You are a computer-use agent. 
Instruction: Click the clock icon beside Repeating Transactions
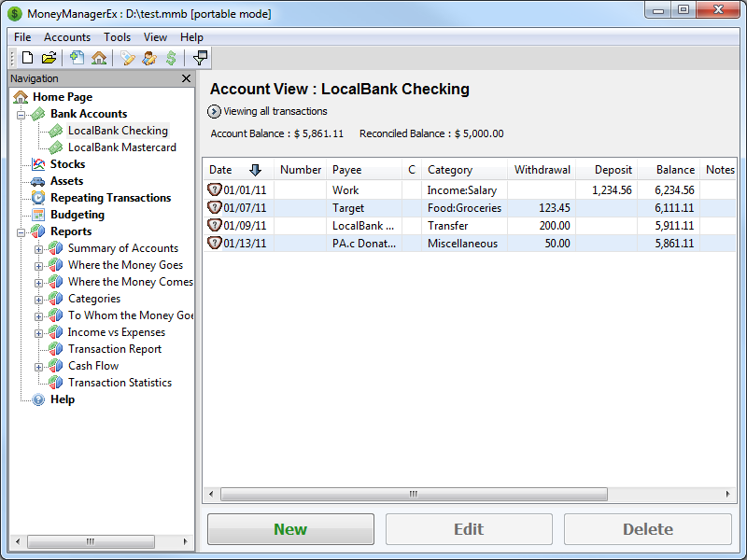pos(38,198)
